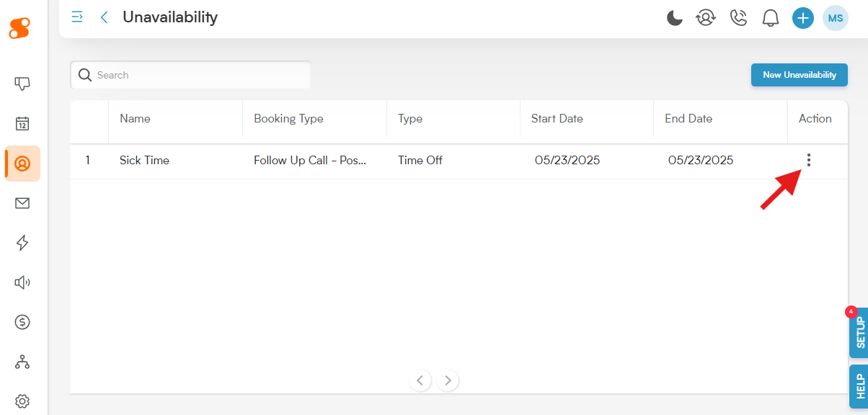Click the blue plus quick-add button
Viewport: 868px width, 415px height.
point(803,18)
